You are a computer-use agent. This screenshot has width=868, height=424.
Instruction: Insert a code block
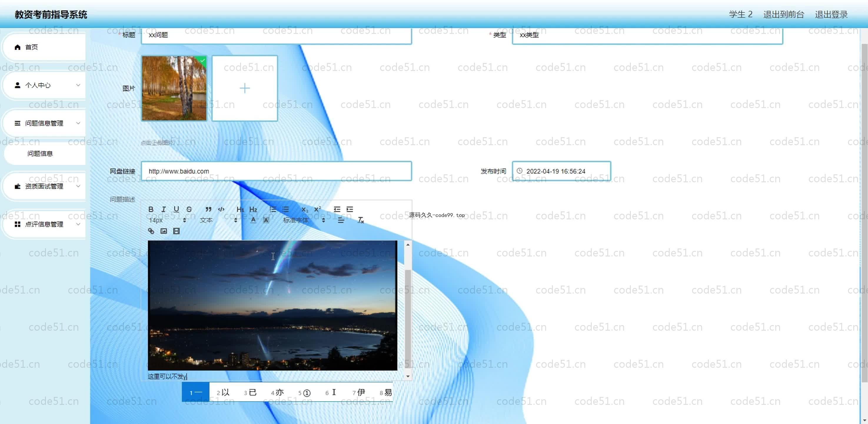coord(221,209)
